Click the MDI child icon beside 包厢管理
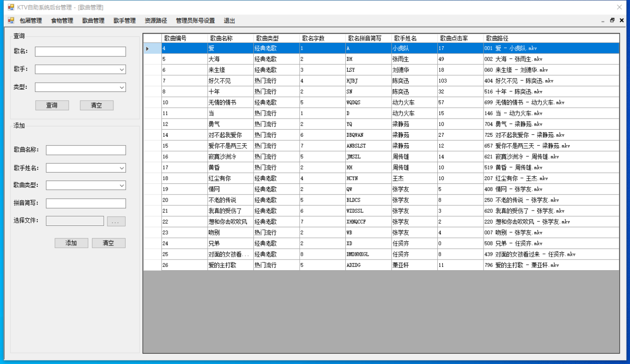The width and height of the screenshot is (630, 364). pyautogui.click(x=11, y=21)
